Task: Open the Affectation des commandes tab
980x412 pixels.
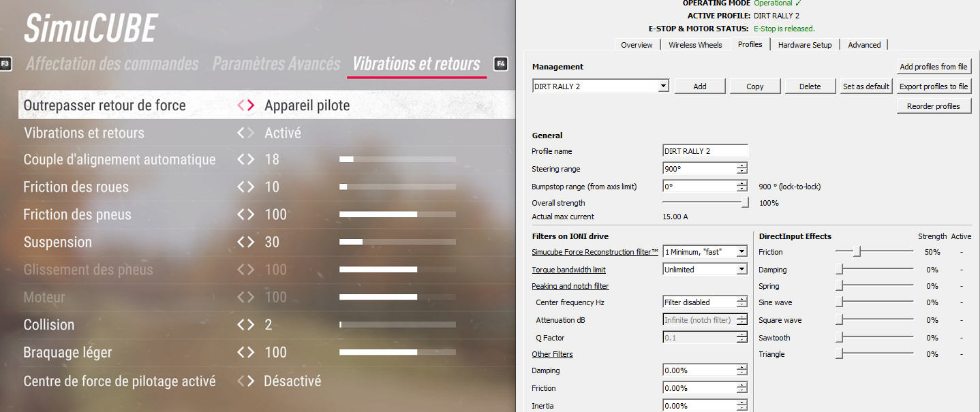Action: point(112,64)
